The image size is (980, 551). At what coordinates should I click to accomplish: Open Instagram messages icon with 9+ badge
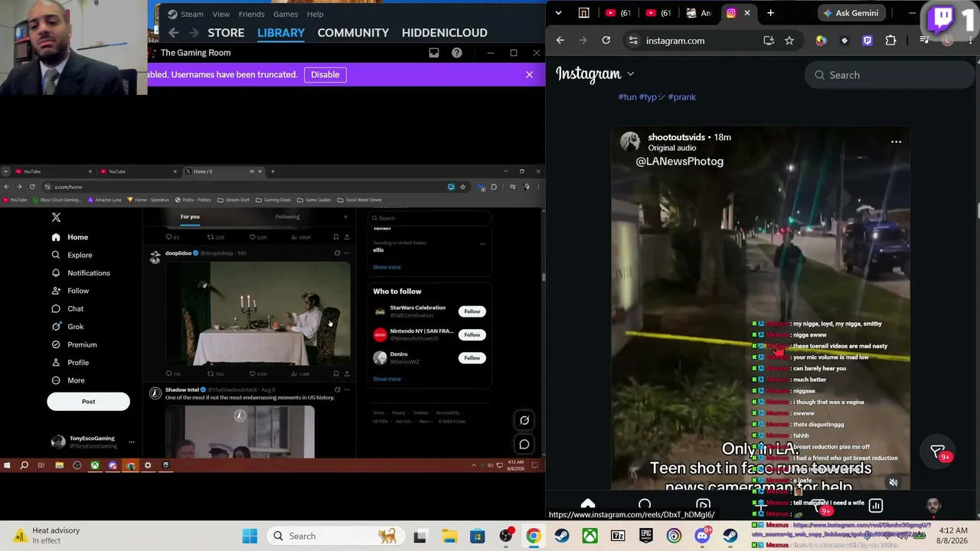939,453
